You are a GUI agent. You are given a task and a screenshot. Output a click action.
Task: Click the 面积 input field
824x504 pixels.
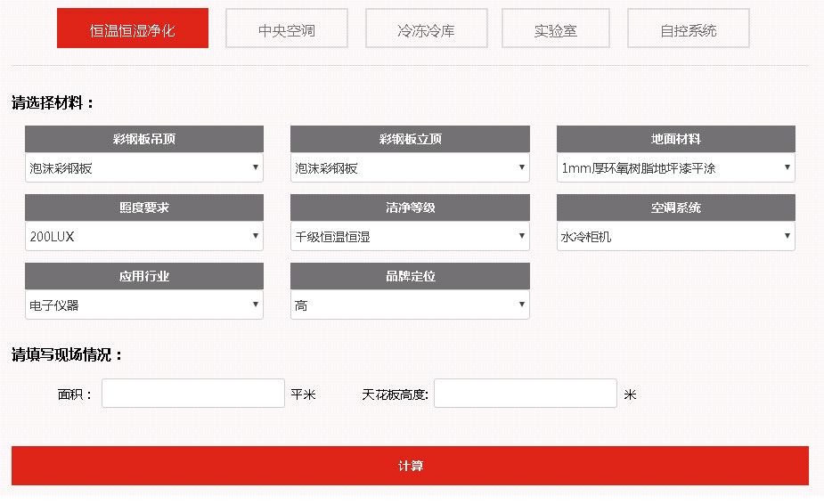[193, 394]
